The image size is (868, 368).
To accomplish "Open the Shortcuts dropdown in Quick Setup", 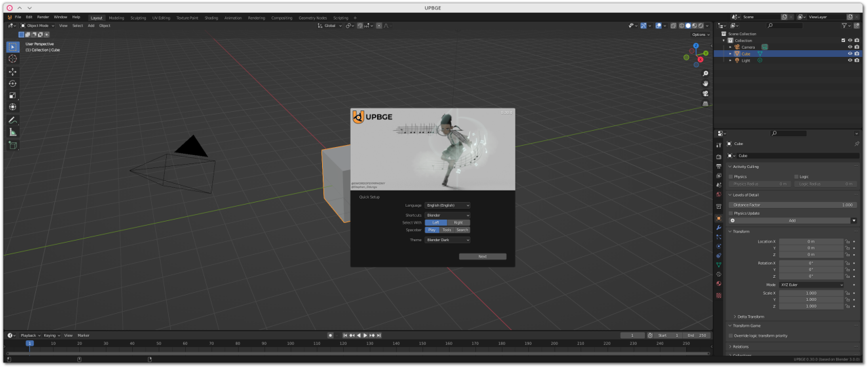I will (448, 215).
